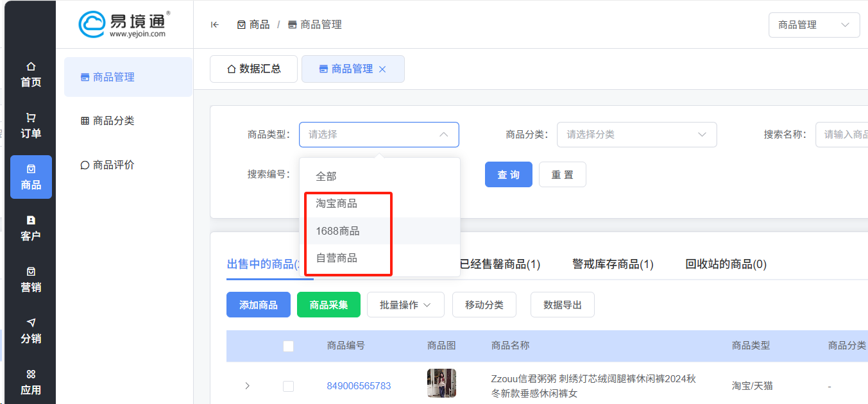This screenshot has height=404, width=868.
Task: Open 客户 customers icon in sidebar
Action: pos(31,221)
